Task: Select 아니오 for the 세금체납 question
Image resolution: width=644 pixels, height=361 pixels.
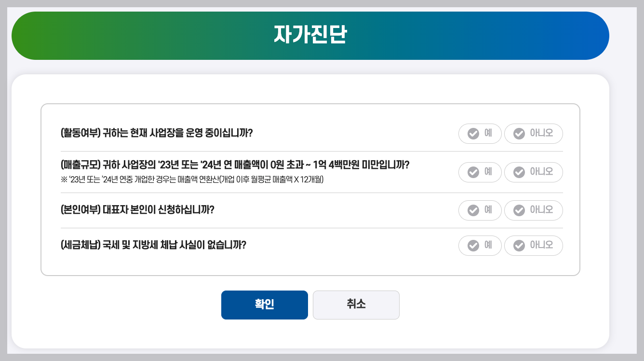Action: (x=534, y=246)
